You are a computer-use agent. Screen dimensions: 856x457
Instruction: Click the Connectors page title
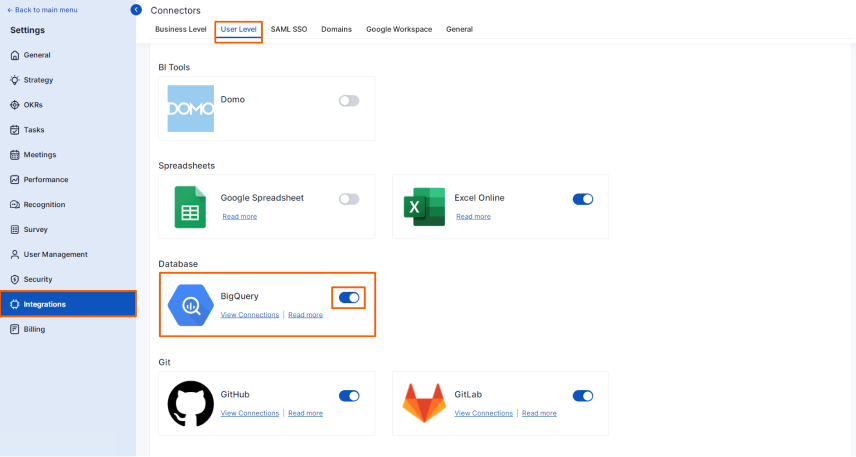pos(176,10)
